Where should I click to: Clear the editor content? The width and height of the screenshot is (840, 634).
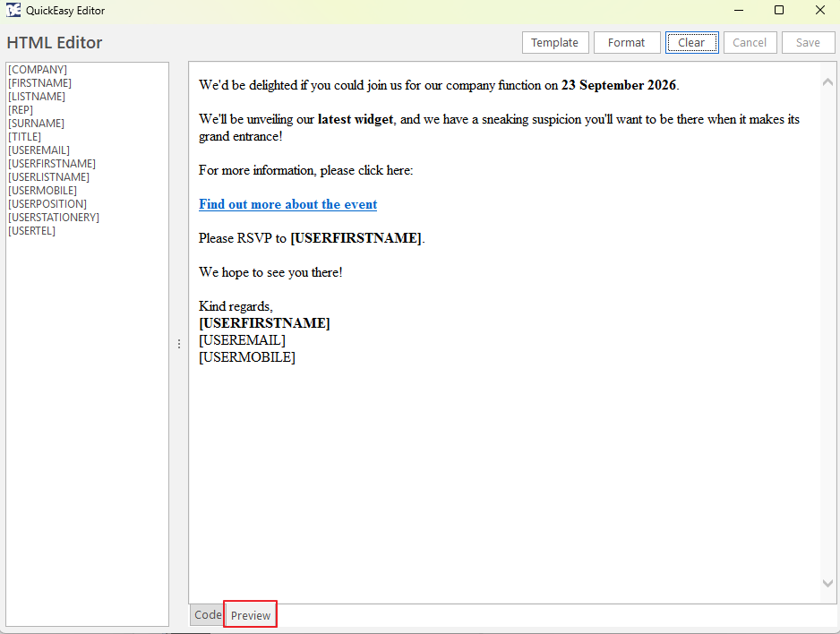[x=691, y=43]
